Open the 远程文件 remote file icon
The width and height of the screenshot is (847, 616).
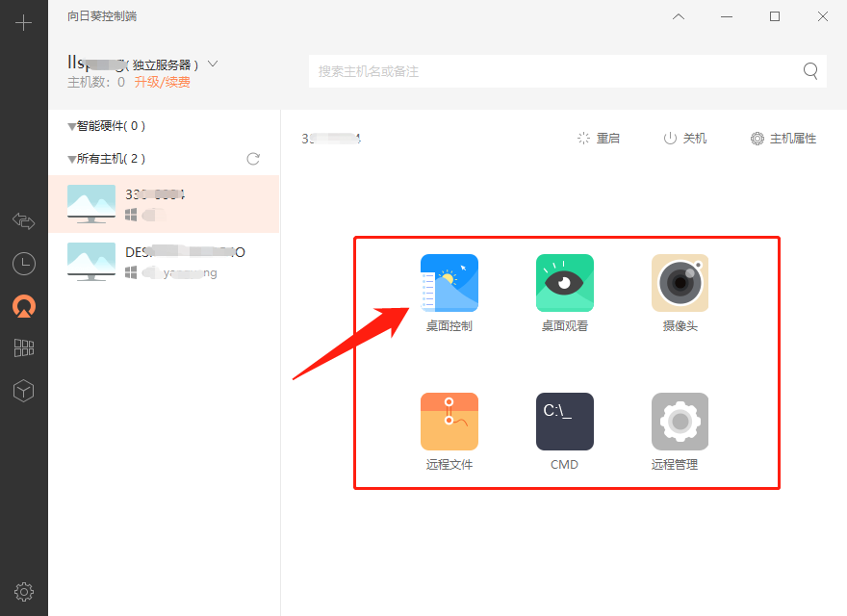click(449, 422)
